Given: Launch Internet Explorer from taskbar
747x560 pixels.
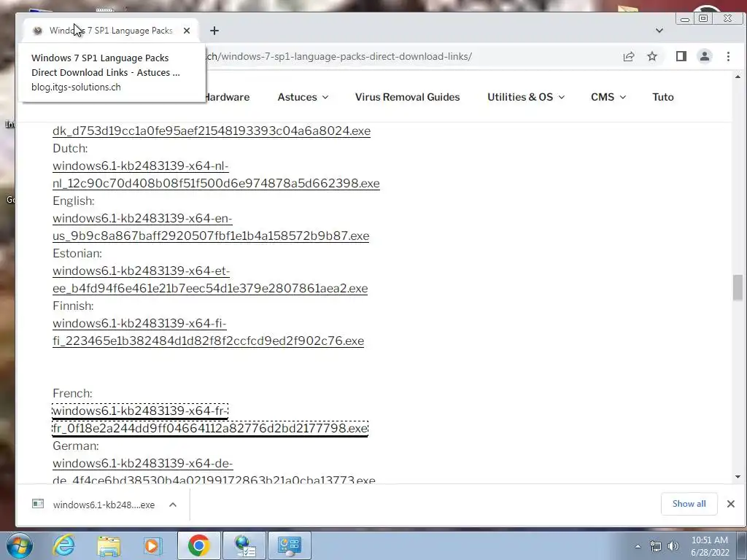Looking at the screenshot, I should tap(63, 545).
